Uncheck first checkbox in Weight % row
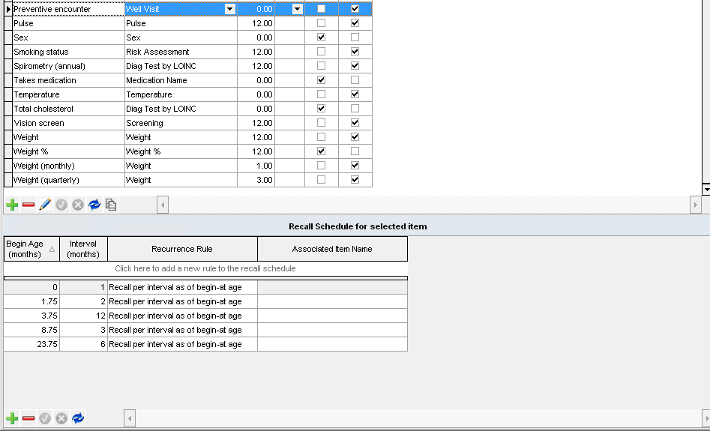Image resolution: width=710 pixels, height=431 pixels. pyautogui.click(x=321, y=151)
